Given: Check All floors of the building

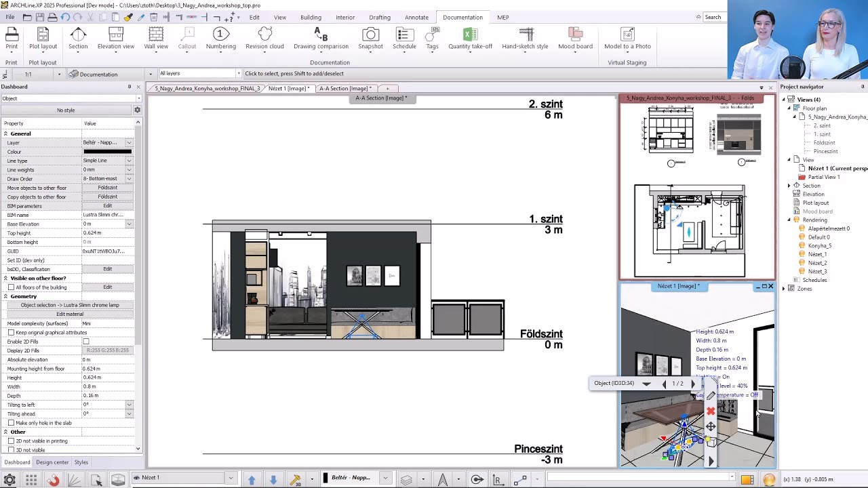Looking at the screenshot, I should 11,287.
